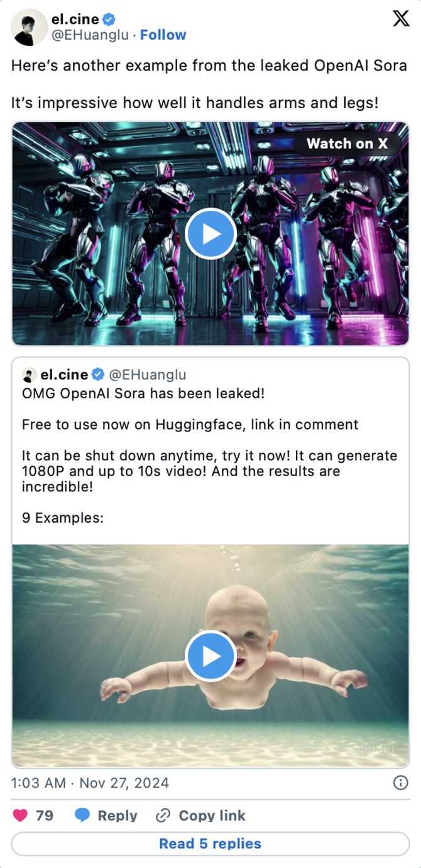Click the copy link chain icon
Viewport: 421px width, 868px height.
click(163, 815)
